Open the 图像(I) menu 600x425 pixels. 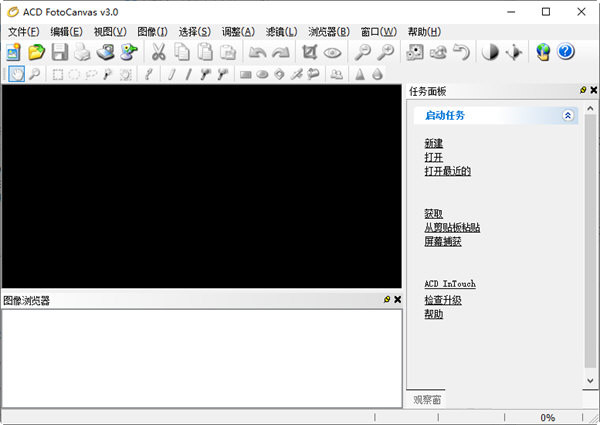point(153,32)
